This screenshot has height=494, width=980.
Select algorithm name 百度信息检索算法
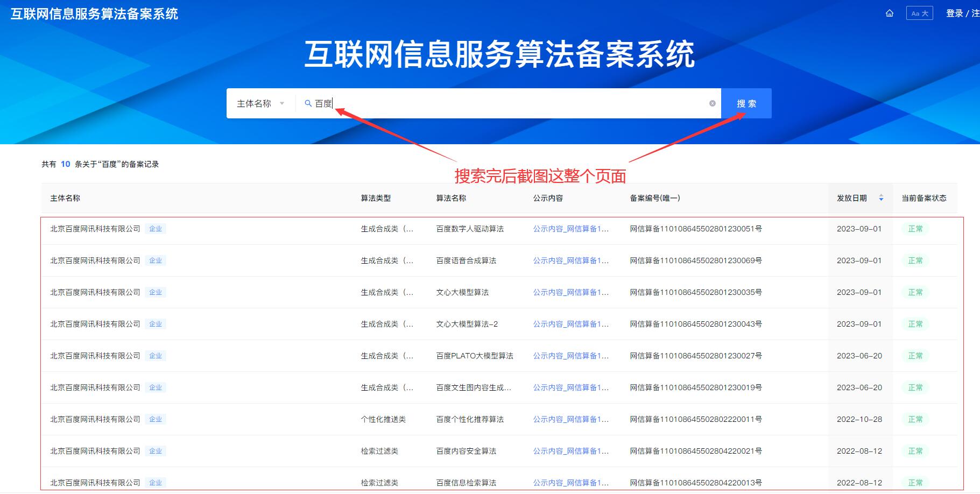(466, 483)
